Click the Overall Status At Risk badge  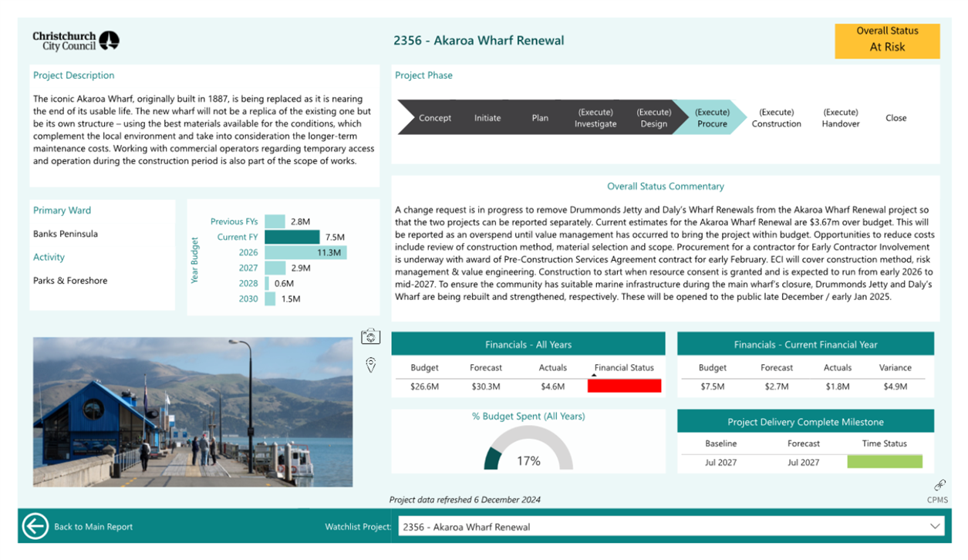coord(887,41)
